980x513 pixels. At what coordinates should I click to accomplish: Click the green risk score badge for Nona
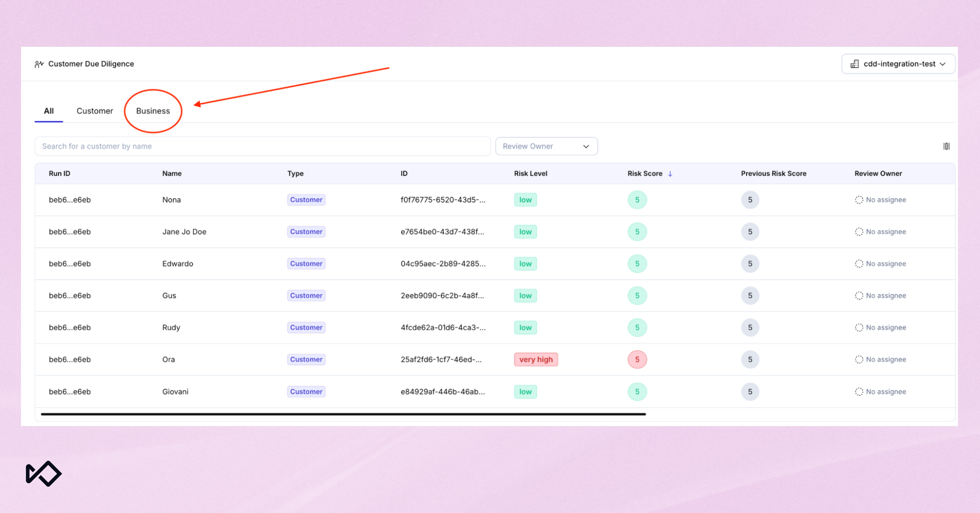point(637,200)
